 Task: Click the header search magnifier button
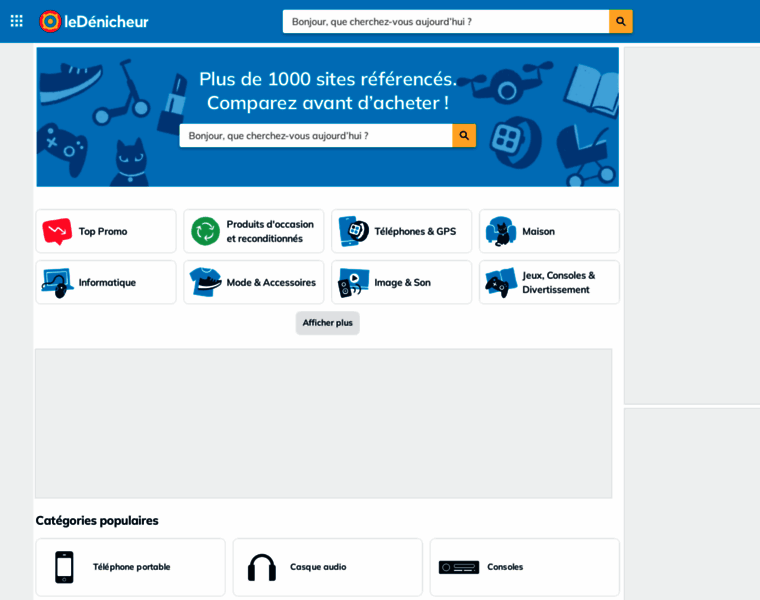point(620,21)
